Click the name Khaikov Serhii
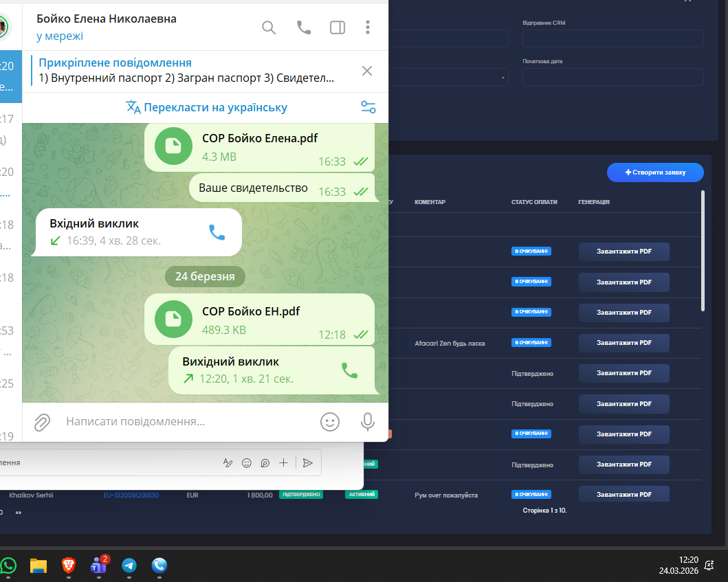 (31, 495)
